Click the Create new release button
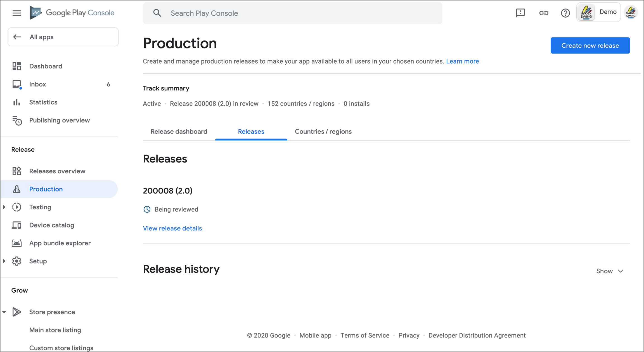 tap(590, 46)
